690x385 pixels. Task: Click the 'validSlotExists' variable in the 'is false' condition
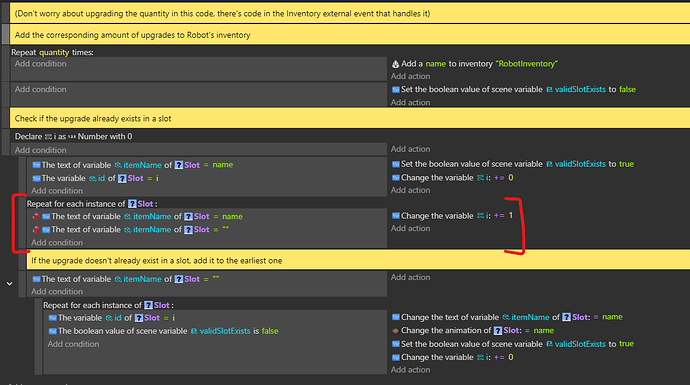click(225, 331)
